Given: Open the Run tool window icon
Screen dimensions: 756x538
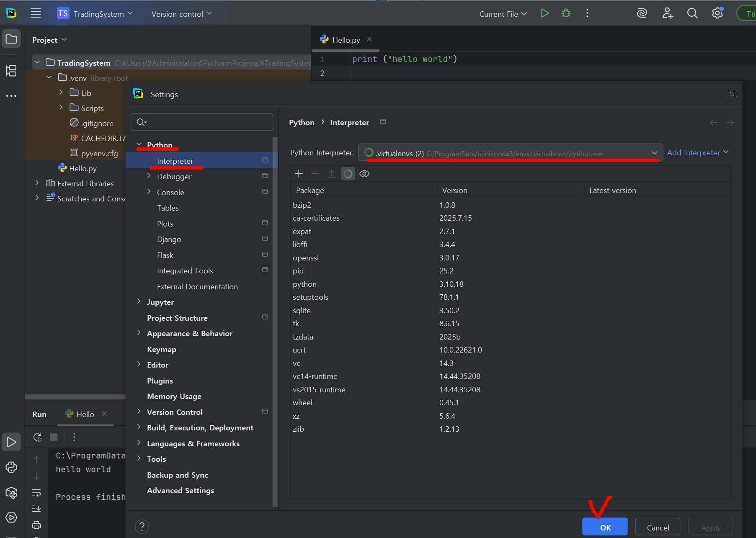Looking at the screenshot, I should point(11,442).
